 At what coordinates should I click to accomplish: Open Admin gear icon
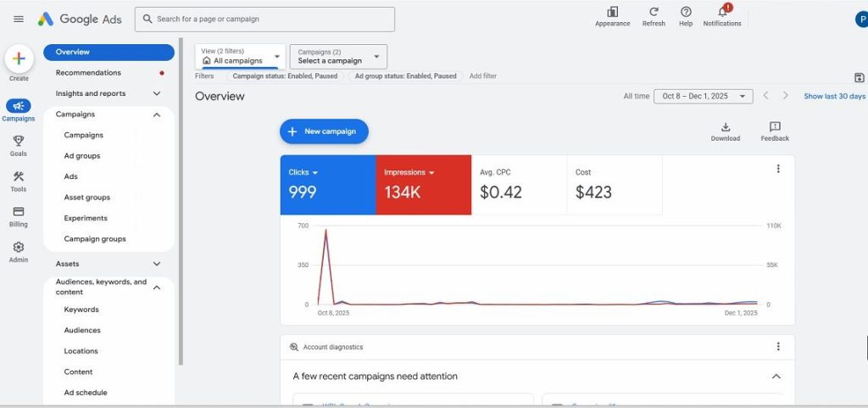[19, 248]
